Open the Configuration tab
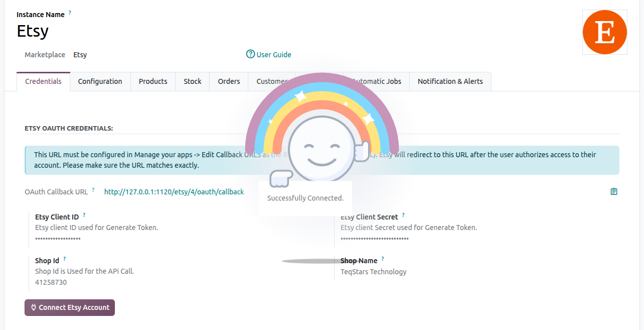This screenshot has height=330, width=644. 100,81
